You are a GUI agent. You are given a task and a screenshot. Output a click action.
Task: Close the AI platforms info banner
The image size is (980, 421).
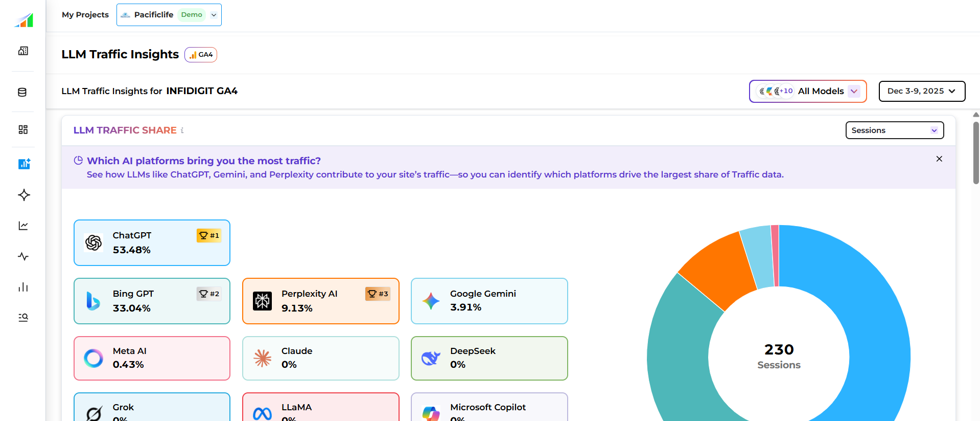[939, 159]
